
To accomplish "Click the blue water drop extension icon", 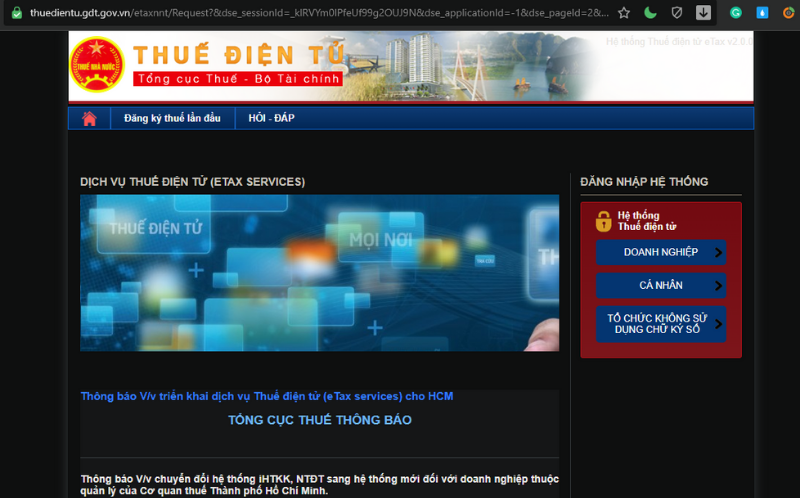I will (762, 13).
